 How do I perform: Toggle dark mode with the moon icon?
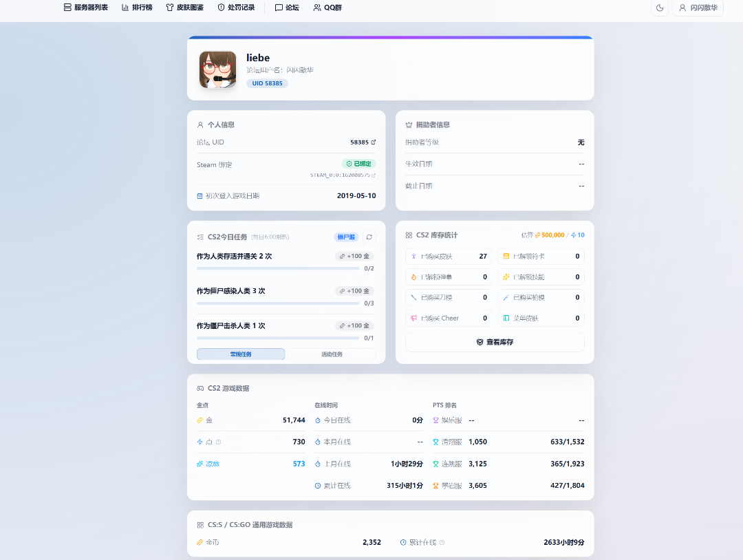pyautogui.click(x=660, y=8)
